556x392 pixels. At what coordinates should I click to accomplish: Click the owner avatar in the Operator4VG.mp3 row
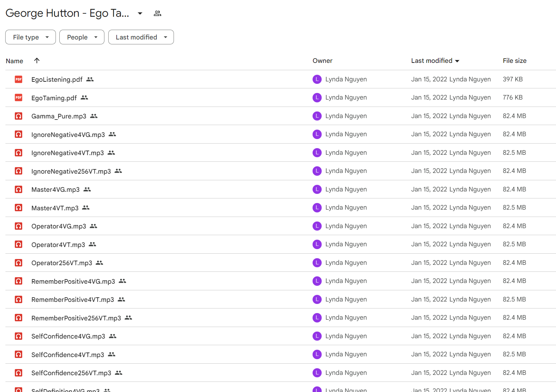click(x=317, y=226)
